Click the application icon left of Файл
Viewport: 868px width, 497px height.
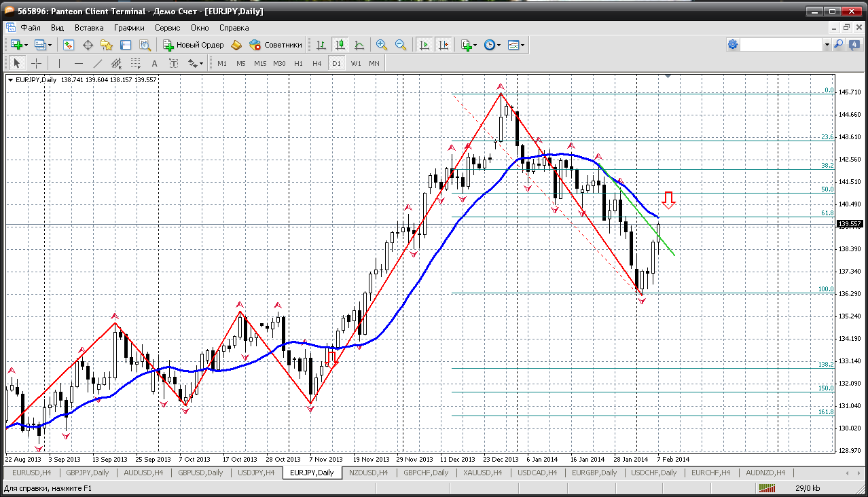pyautogui.click(x=10, y=28)
